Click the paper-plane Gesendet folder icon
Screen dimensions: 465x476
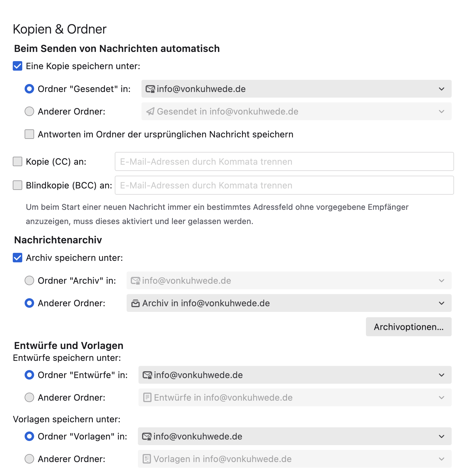[150, 112]
